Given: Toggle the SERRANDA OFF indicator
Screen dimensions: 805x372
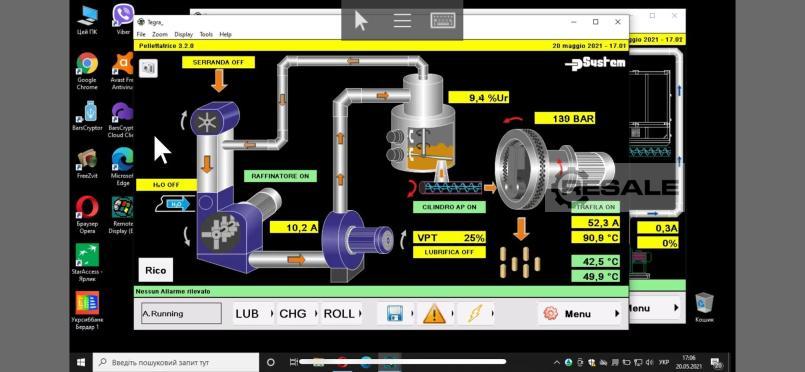Looking at the screenshot, I should (x=218, y=63).
